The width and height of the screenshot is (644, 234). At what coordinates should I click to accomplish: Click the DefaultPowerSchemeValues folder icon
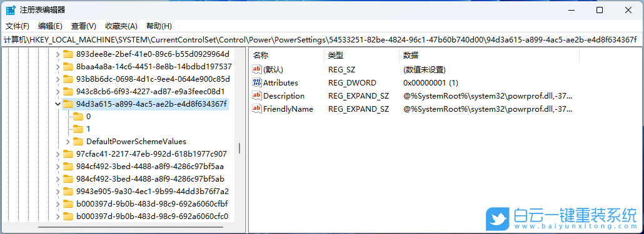78,142
